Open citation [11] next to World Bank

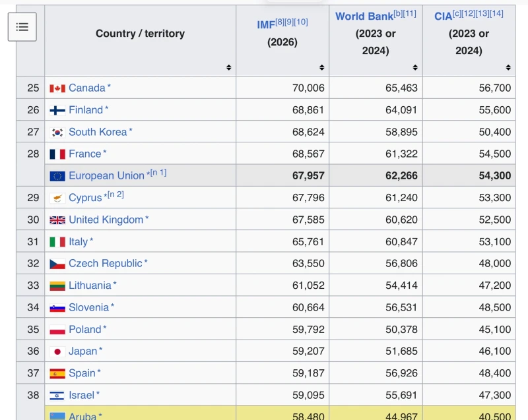click(x=409, y=13)
